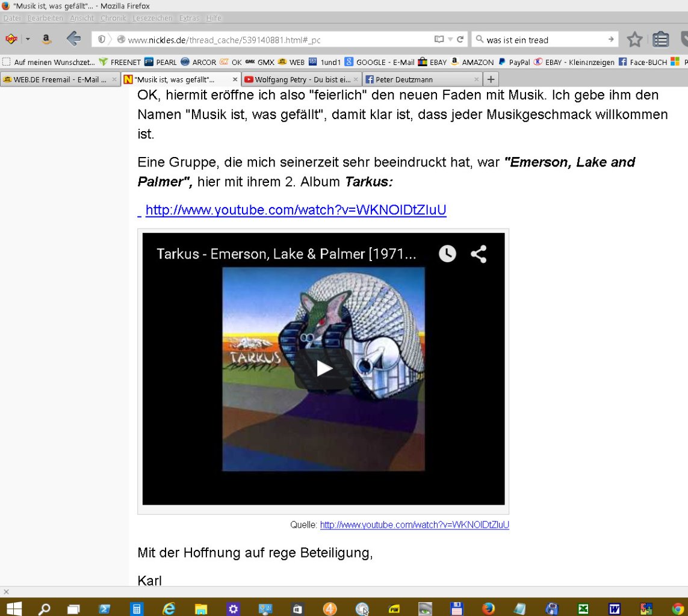Viewport: 688px width, 616px height.
Task: Open the OK bookmark
Action: [231, 62]
